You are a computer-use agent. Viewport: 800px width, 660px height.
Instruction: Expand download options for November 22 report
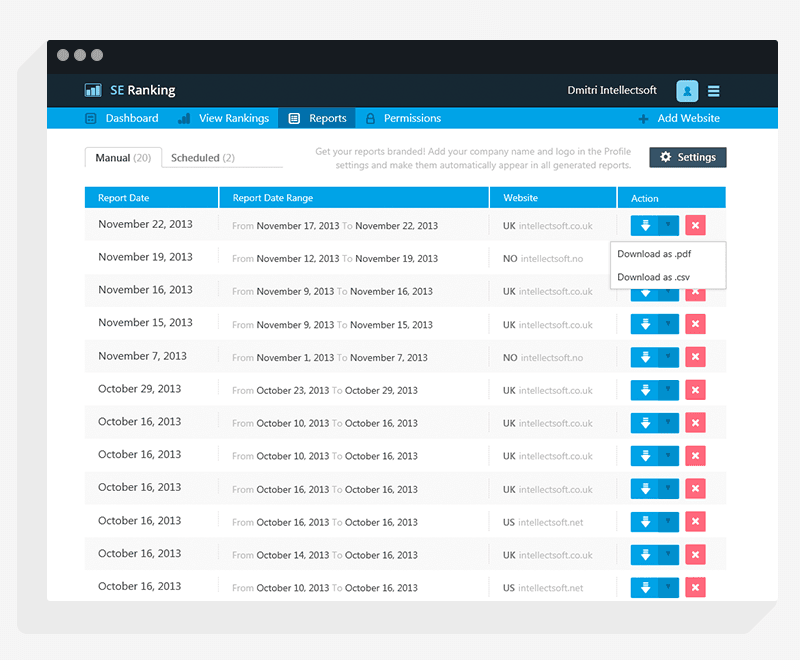click(x=668, y=225)
